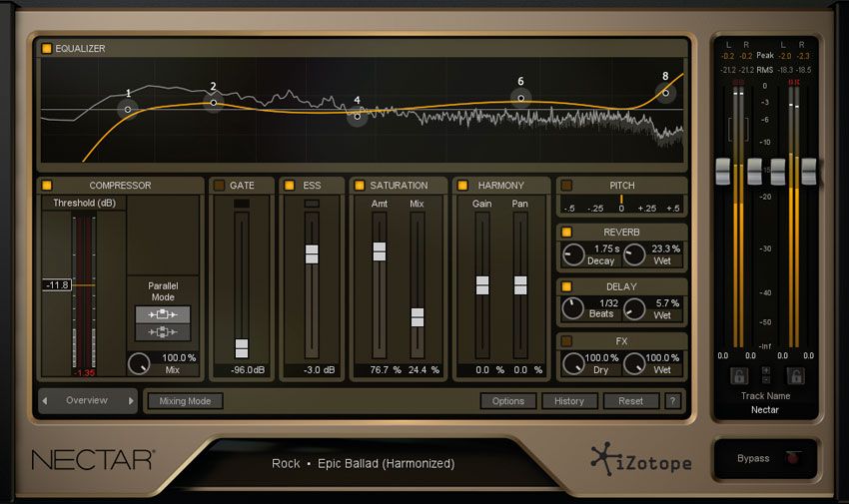Click the left input gain fader
The image size is (849, 504).
point(723,172)
